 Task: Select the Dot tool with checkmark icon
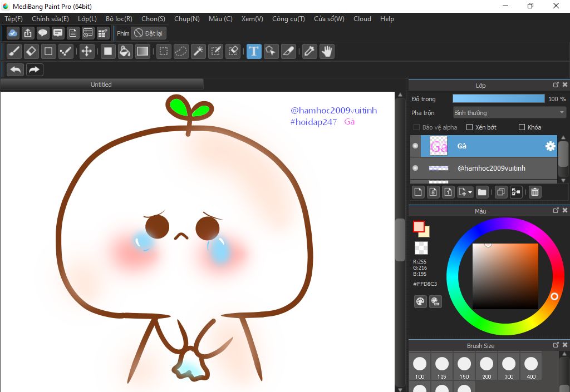pyautogui.click(x=66, y=51)
